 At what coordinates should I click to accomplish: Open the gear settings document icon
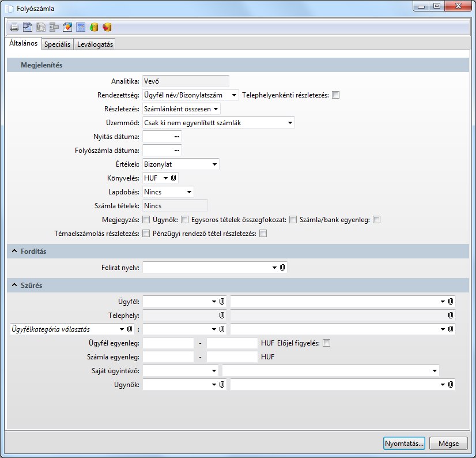point(28,27)
